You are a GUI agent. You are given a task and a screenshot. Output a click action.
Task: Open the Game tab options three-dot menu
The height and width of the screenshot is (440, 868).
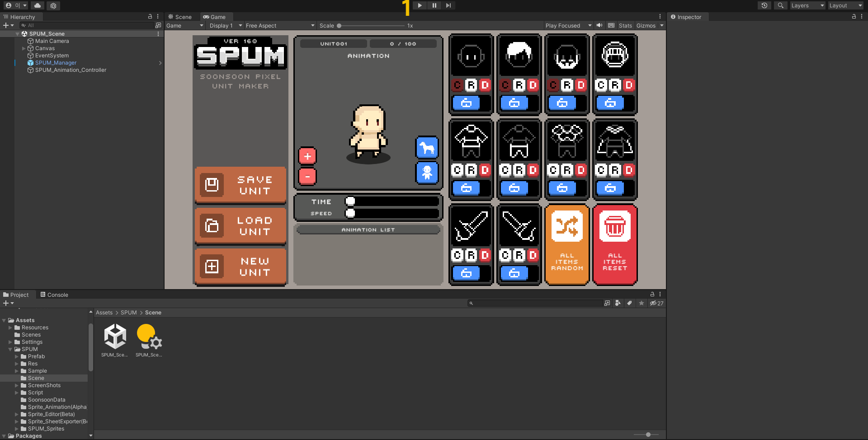(660, 16)
